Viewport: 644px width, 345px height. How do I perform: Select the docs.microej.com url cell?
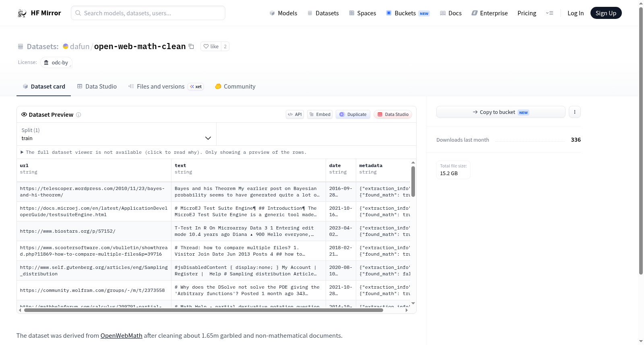[x=94, y=211]
